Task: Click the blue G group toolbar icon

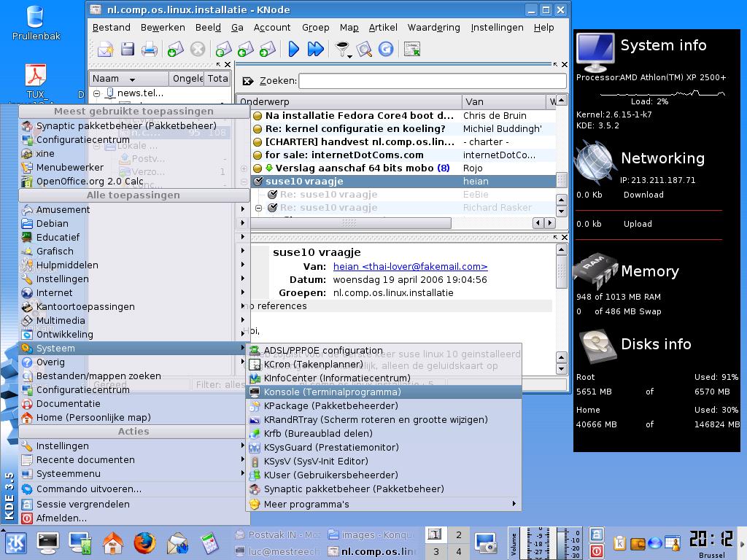Action: (x=386, y=49)
